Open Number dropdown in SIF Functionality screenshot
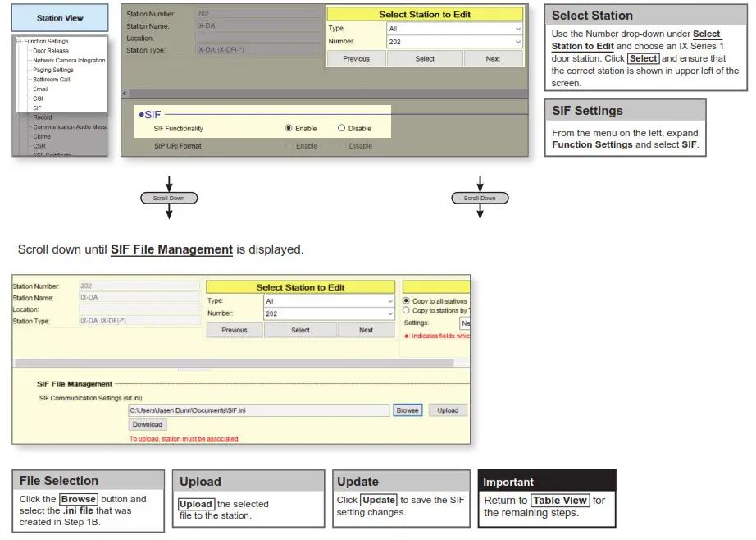 coord(454,42)
